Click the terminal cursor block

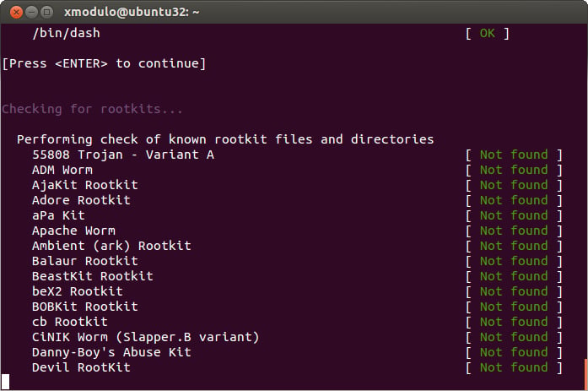(5, 382)
